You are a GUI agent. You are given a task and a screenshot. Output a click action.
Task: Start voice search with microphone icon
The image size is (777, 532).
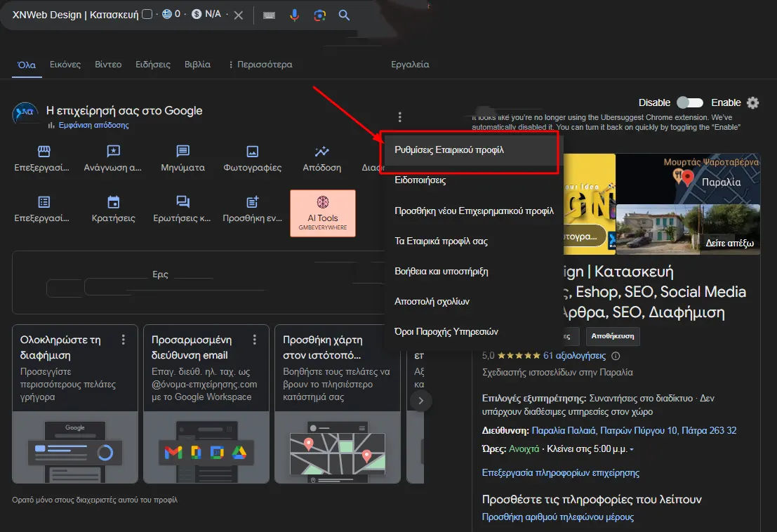click(294, 15)
